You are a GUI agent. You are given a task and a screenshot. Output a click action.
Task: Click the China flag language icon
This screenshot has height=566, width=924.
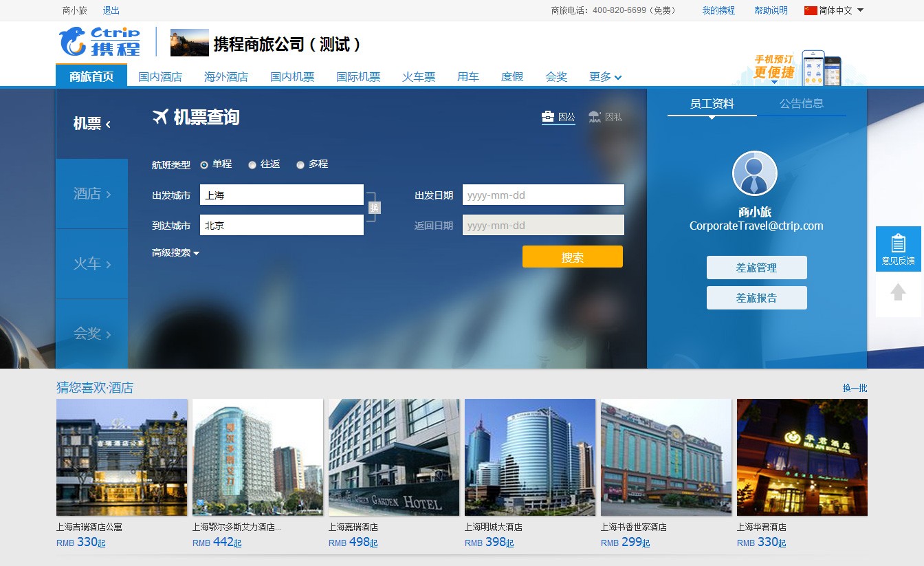pos(811,10)
